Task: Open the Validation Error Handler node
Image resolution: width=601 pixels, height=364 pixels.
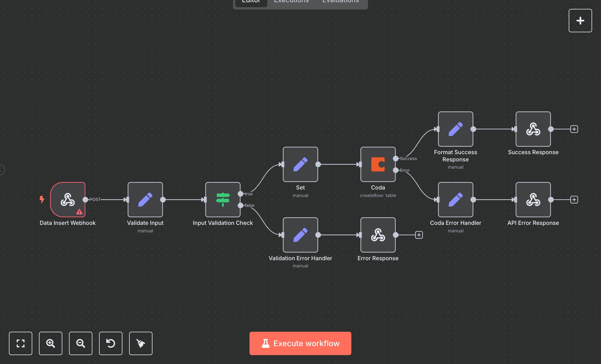Action: pyautogui.click(x=300, y=235)
